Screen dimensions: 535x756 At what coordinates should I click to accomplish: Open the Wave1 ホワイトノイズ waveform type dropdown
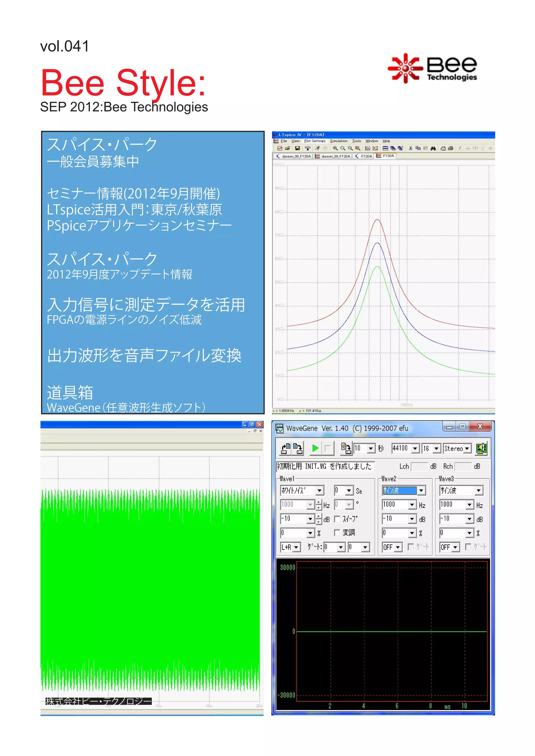point(319,491)
